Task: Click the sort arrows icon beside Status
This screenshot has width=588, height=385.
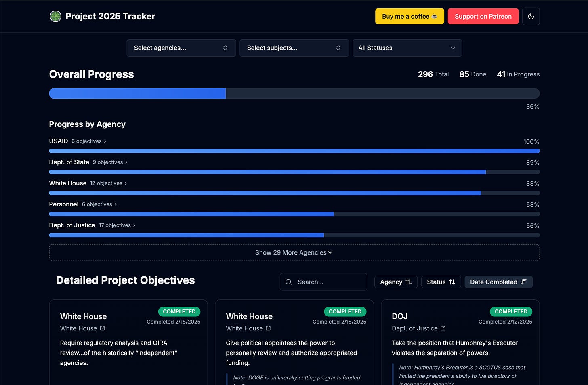Action: pyautogui.click(x=452, y=282)
